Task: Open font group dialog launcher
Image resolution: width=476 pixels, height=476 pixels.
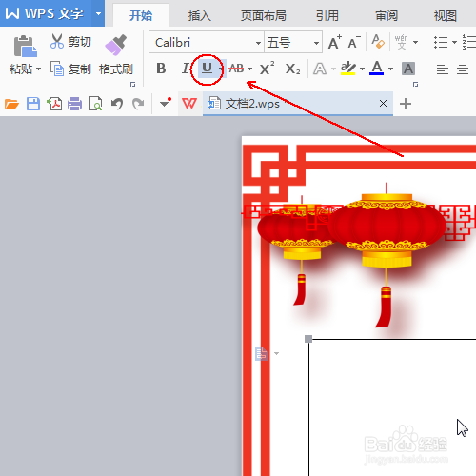Action: point(415,84)
